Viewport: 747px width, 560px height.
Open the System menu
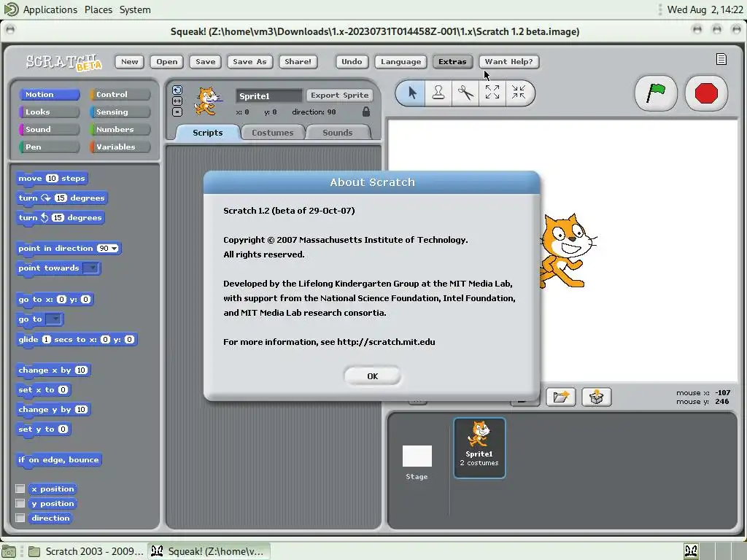click(x=135, y=9)
